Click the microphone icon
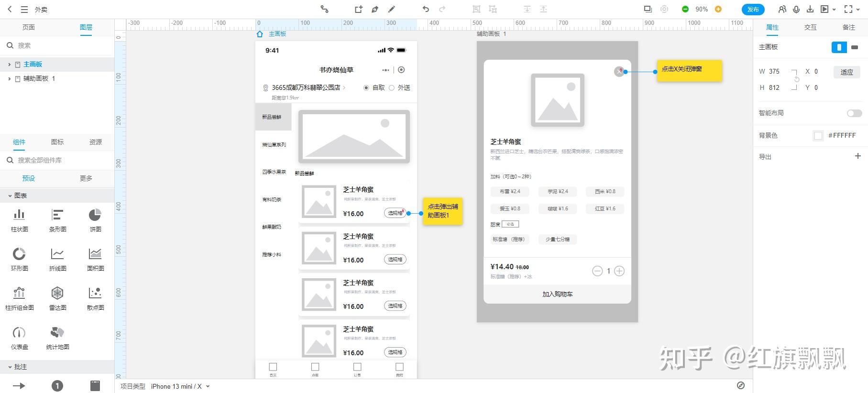The image size is (868, 393). [796, 9]
